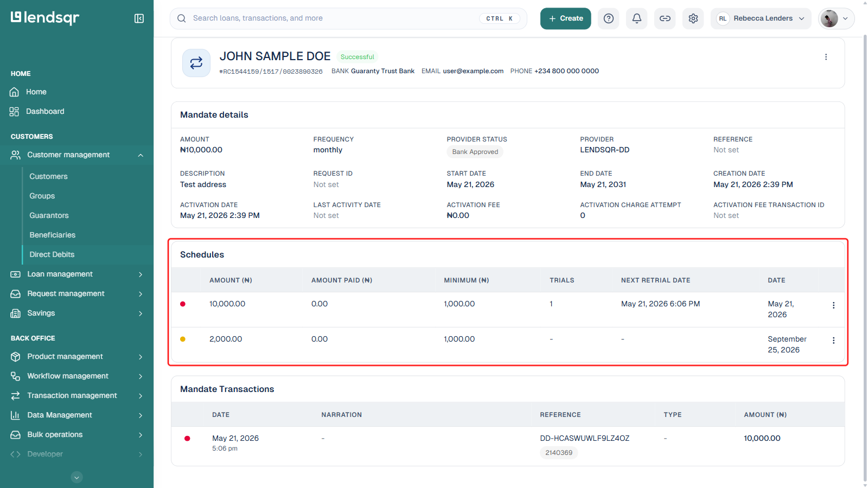Open notifications bell icon
This screenshot has width=868, height=488.
637,18
